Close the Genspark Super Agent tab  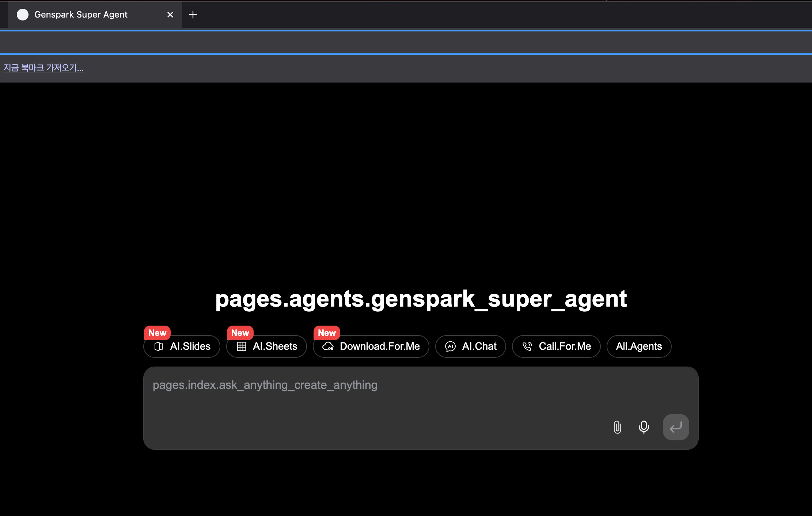(x=170, y=15)
